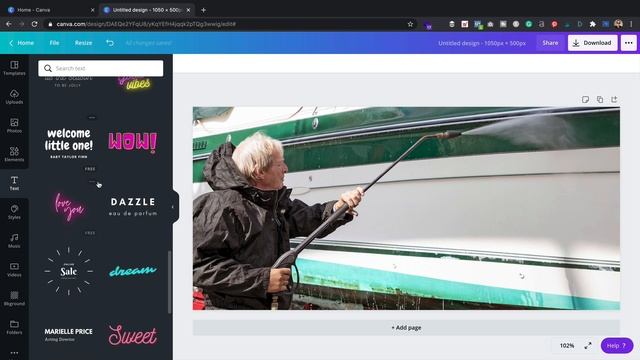Open the File menu
Viewport: 640px width, 360px height.
(54, 42)
